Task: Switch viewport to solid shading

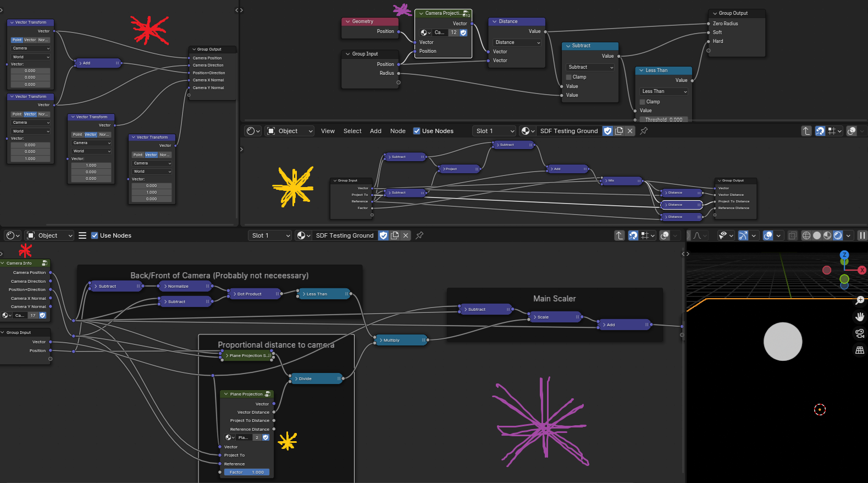Action: click(817, 235)
